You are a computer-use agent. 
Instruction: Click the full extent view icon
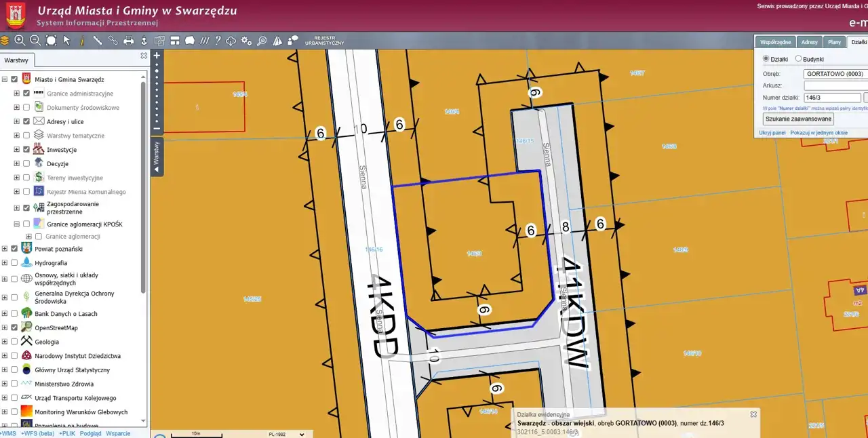(51, 41)
